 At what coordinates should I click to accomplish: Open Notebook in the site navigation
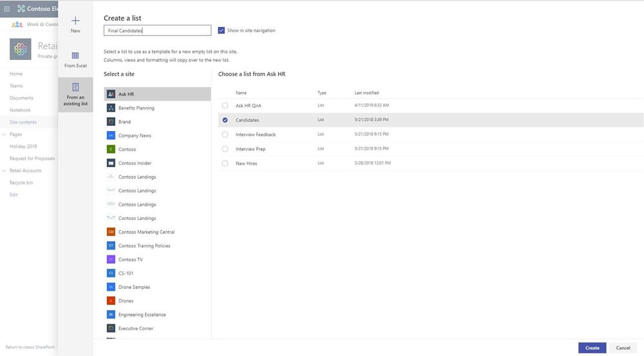[x=20, y=110]
